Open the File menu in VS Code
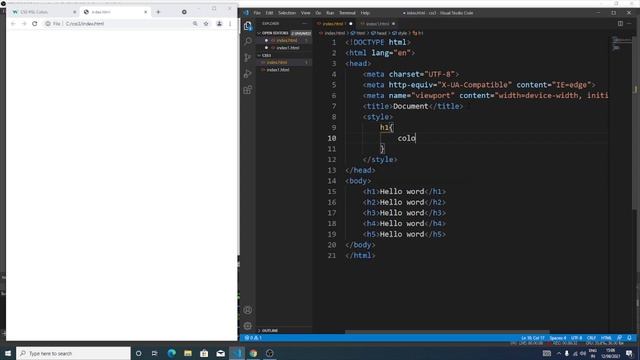Screen dimensions: 640x360 [257, 13]
